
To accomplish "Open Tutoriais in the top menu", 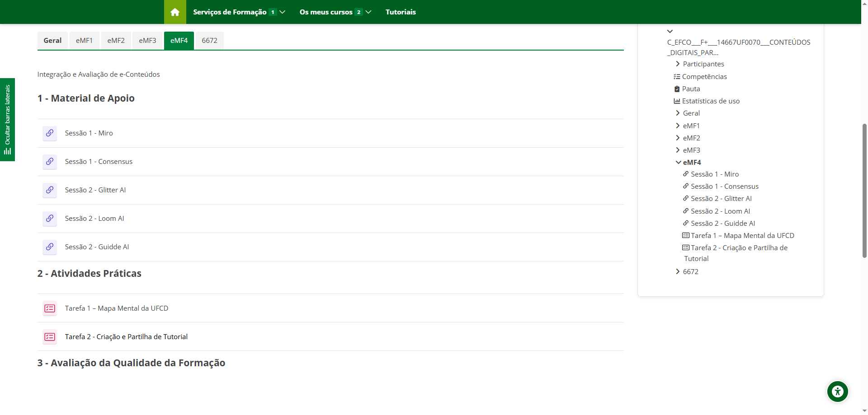I will click(x=401, y=12).
